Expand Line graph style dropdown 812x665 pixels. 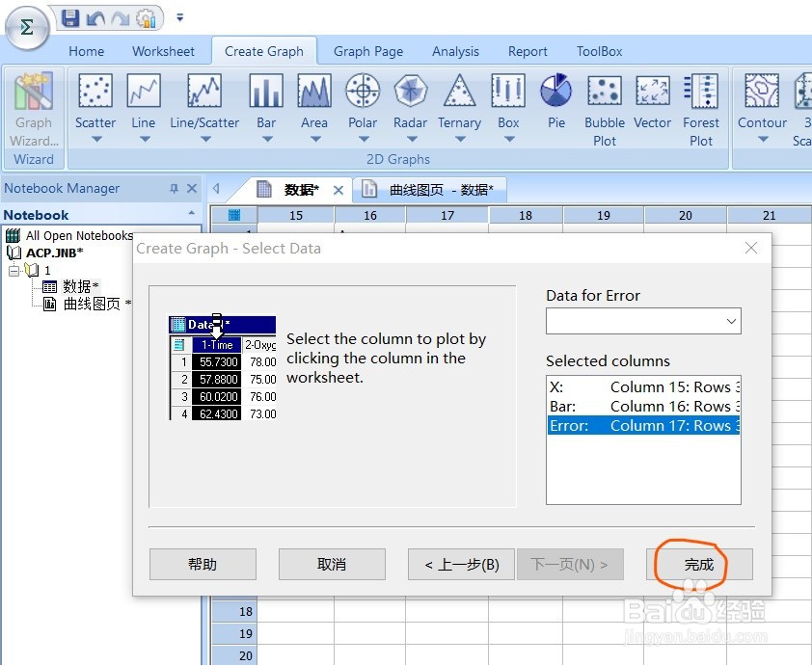145,139
